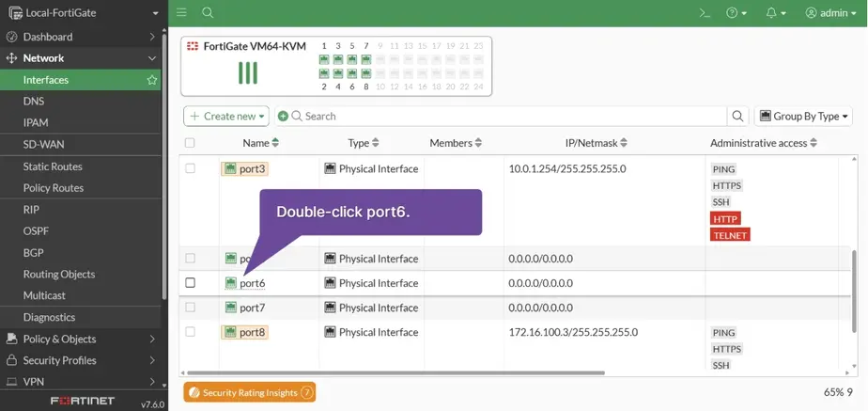This screenshot has width=868, height=411.
Task: Open the CLI console icon
Action: pos(705,13)
